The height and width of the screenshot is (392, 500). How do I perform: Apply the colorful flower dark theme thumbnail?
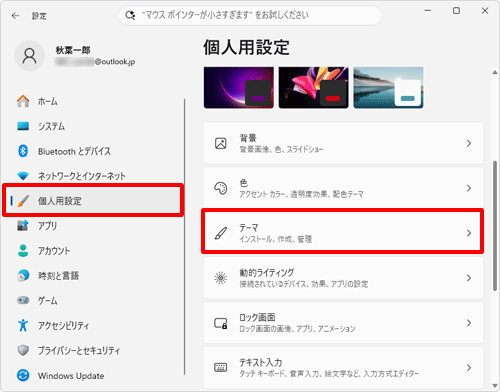313,88
